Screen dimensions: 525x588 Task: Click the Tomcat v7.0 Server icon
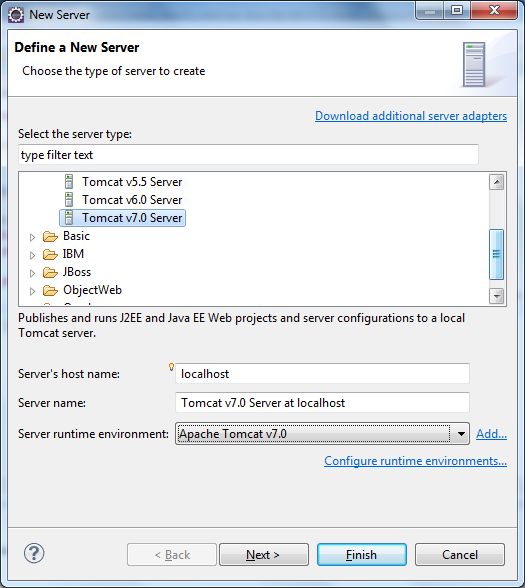point(69,218)
